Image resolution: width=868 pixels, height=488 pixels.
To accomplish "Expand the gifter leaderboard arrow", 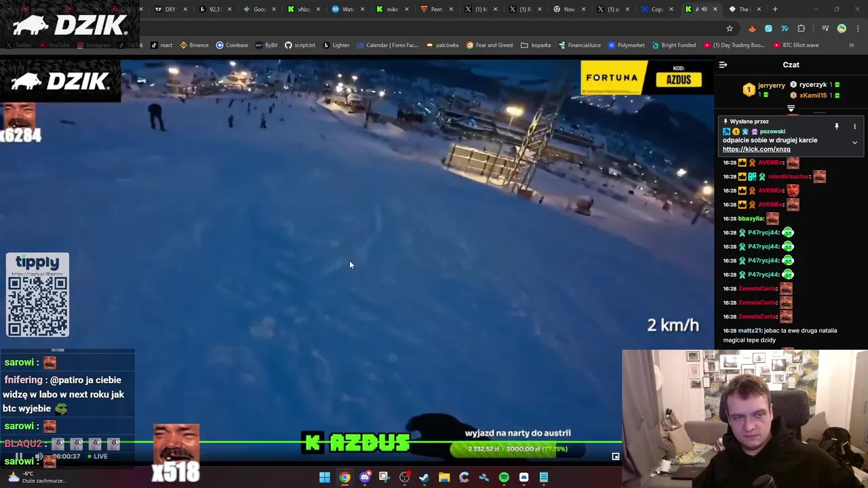I will 791,108.
